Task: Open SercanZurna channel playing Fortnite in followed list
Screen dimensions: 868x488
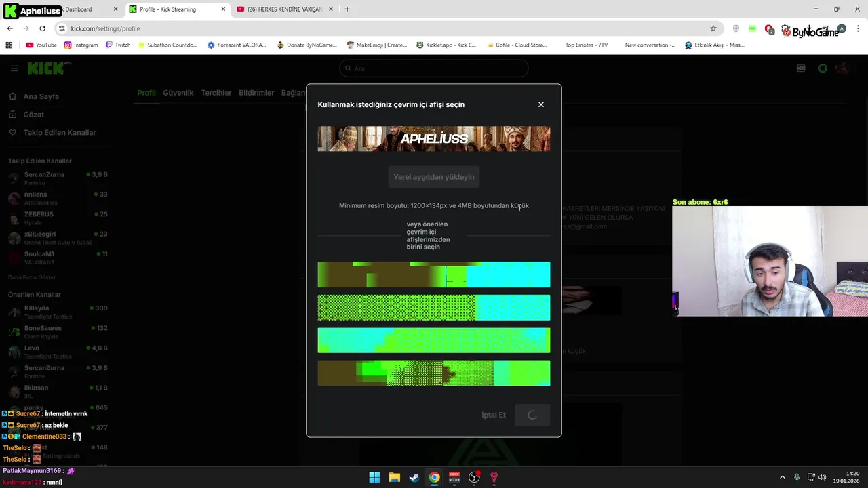Action: pos(58,178)
